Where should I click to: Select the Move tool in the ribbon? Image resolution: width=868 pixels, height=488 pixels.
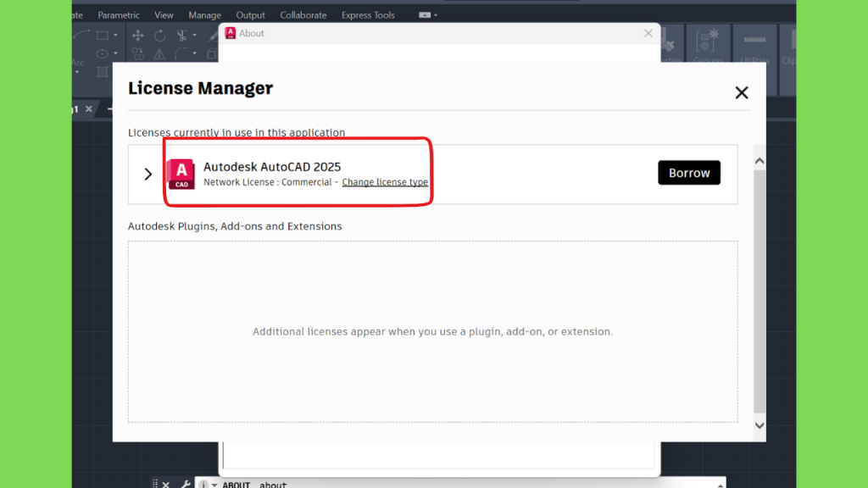[138, 36]
